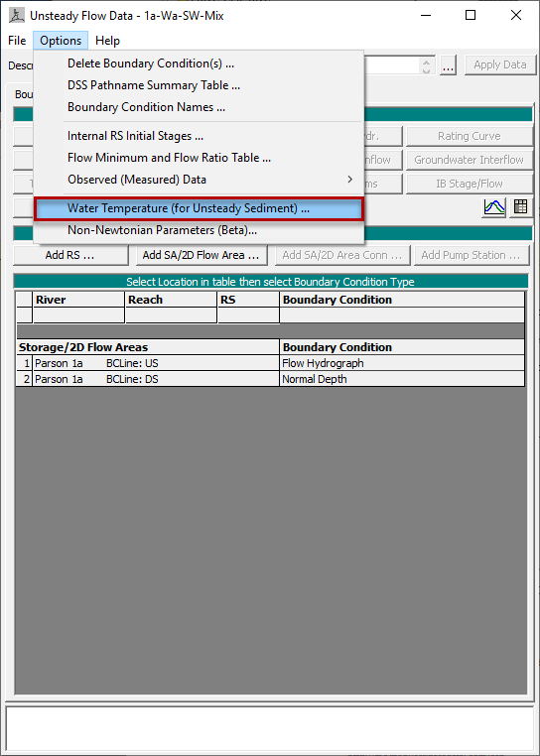Image resolution: width=540 pixels, height=756 pixels.
Task: Click the Normal Depth boundary condition cell
Action: (401, 379)
